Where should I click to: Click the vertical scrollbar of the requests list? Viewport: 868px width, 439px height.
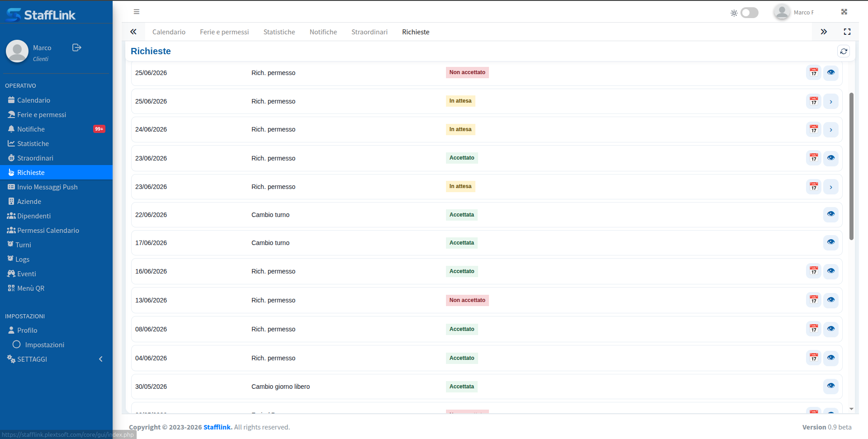[851, 166]
